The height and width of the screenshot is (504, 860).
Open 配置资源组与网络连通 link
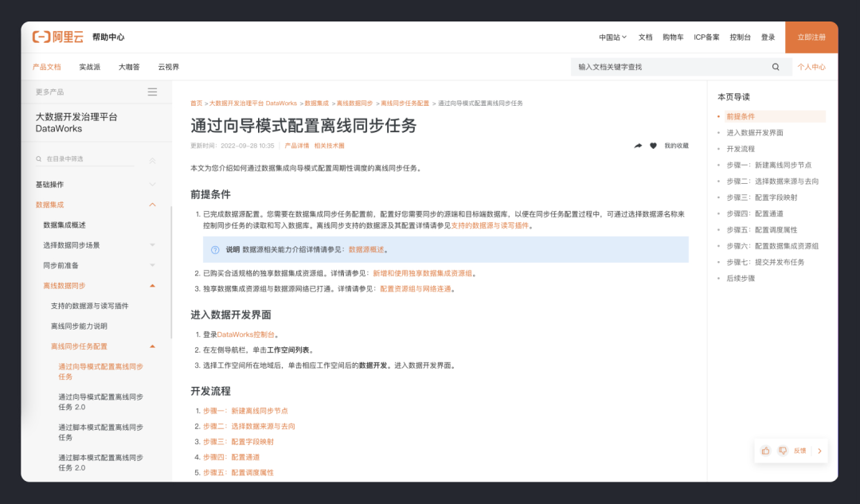tap(416, 289)
